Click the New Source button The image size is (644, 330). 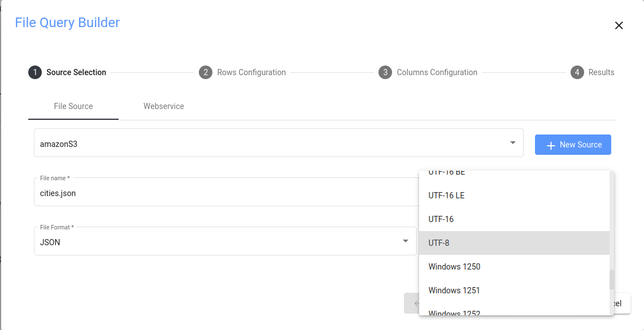tap(573, 145)
